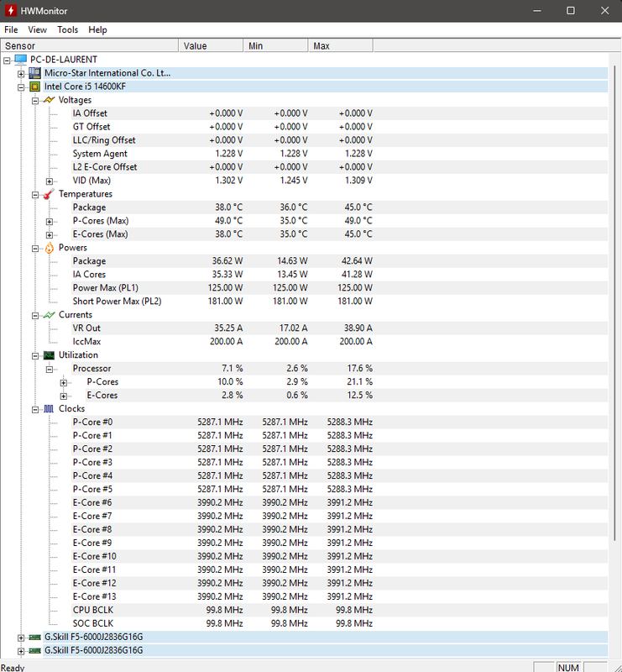Click the Powers flame icon
The height and width of the screenshot is (672, 622).
pos(50,248)
